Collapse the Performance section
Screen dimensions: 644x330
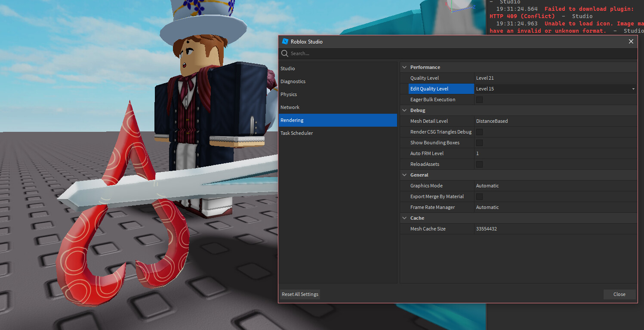404,67
